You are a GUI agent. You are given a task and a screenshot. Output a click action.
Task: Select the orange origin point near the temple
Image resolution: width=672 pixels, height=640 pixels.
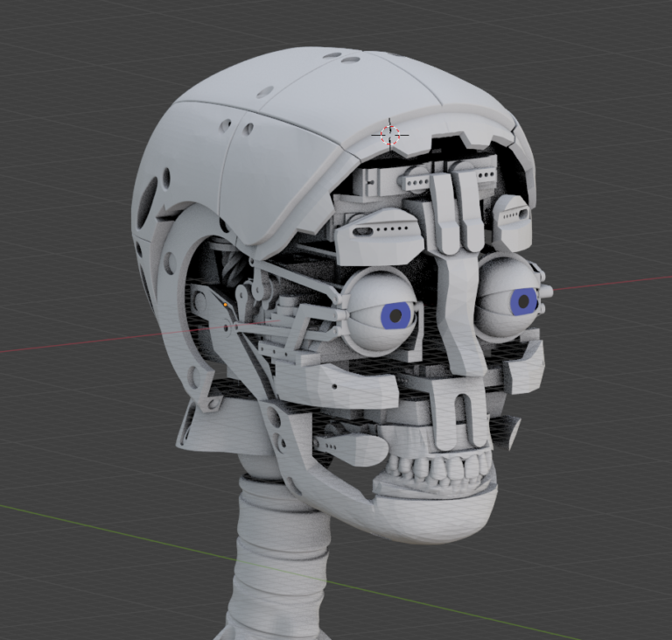pyautogui.click(x=226, y=305)
